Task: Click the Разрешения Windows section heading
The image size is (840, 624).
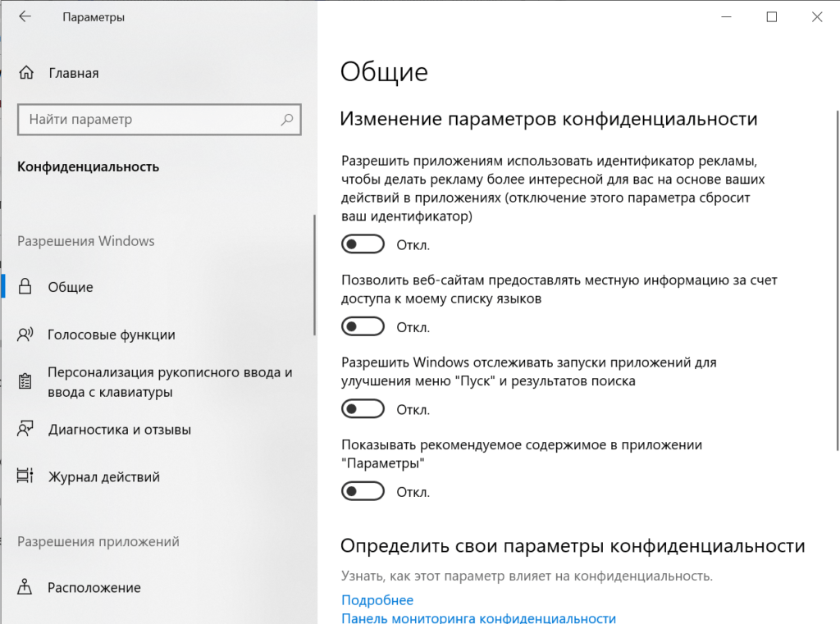Action: (x=85, y=241)
